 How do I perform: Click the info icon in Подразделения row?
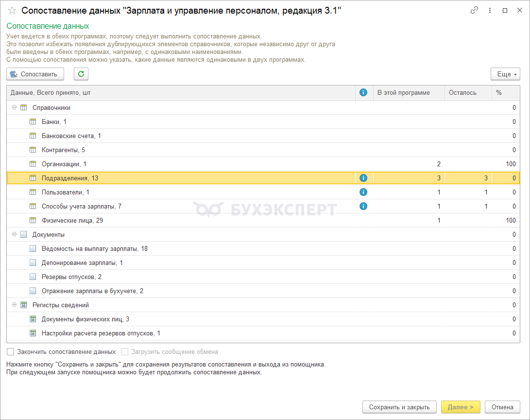[x=363, y=178]
